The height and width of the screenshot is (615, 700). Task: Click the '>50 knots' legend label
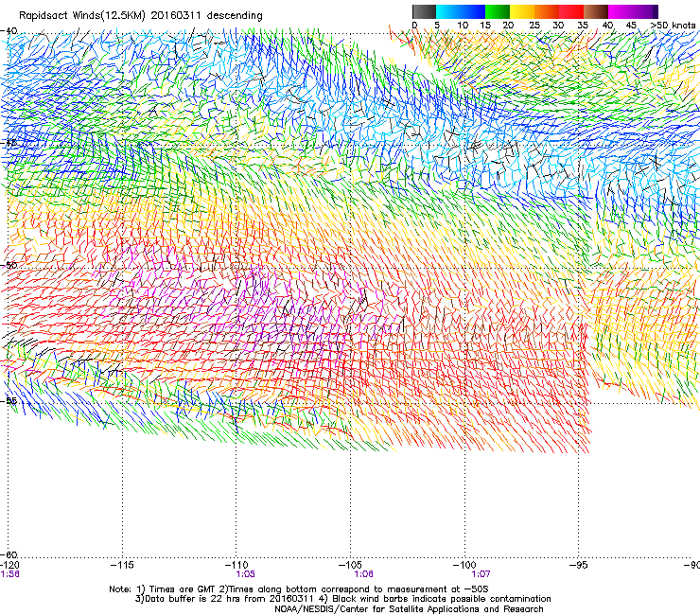(x=673, y=26)
